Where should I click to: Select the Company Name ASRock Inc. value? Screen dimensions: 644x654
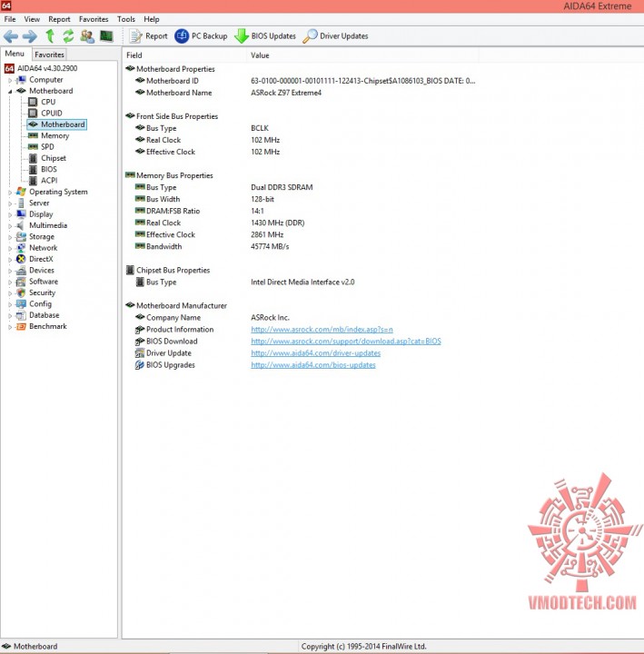coord(270,317)
